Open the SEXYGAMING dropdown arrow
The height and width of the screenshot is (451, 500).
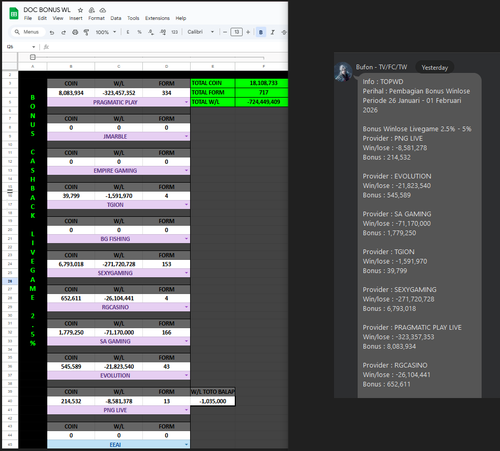click(x=186, y=273)
